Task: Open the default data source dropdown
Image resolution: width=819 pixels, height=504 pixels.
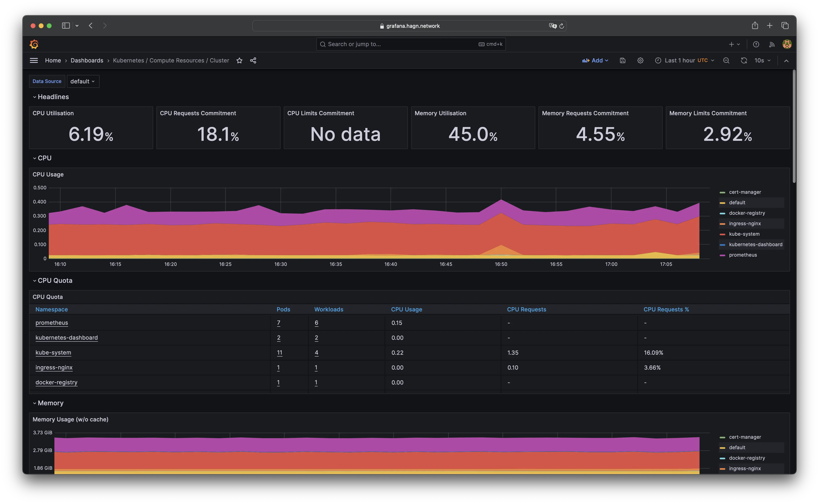Action: tap(83, 81)
